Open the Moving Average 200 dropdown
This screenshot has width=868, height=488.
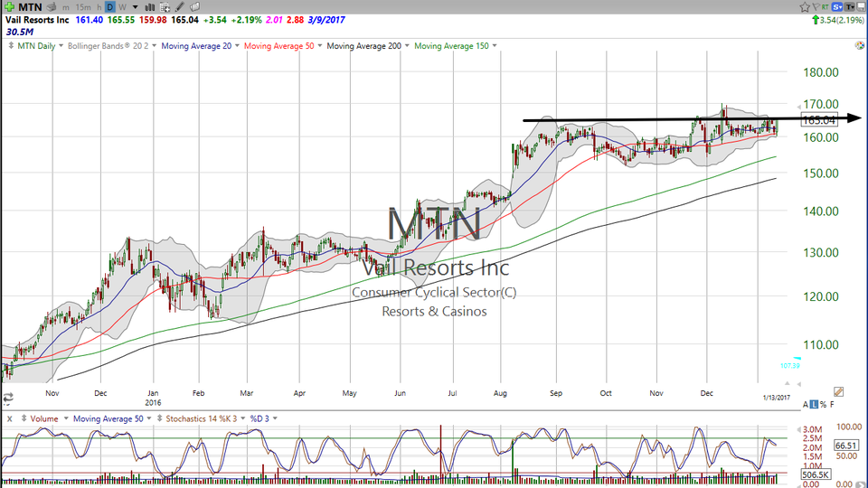pos(368,46)
